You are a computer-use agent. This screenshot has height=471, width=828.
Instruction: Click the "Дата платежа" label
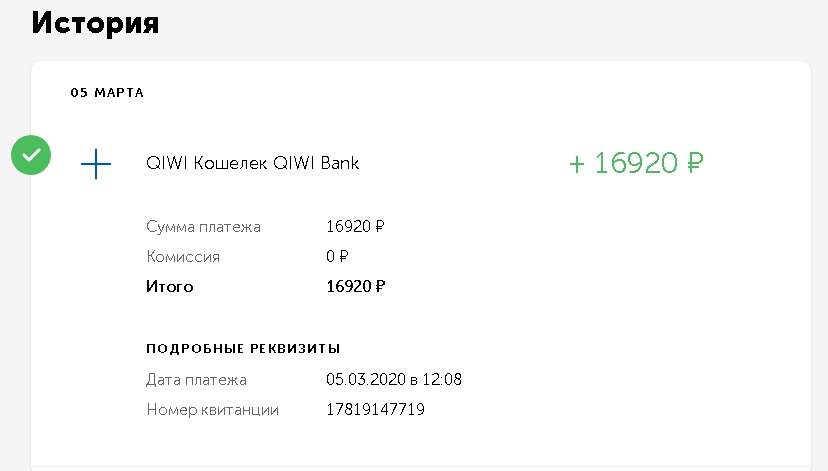[196, 380]
